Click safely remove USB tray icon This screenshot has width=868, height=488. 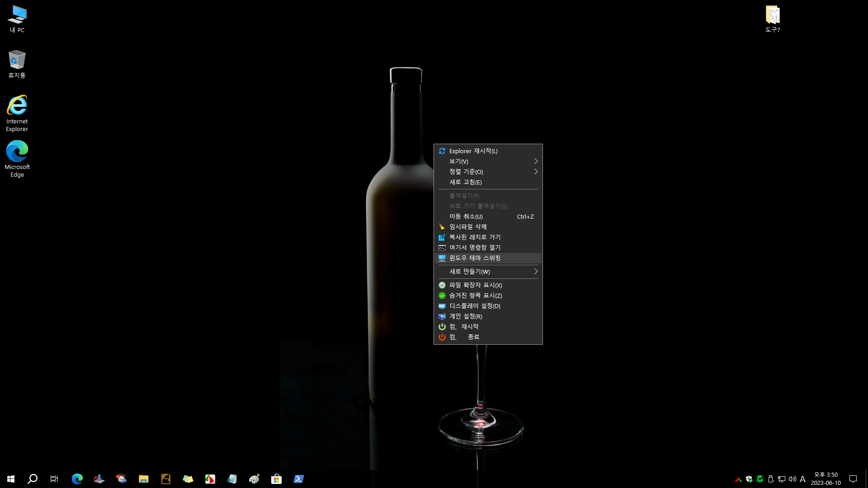(771, 479)
